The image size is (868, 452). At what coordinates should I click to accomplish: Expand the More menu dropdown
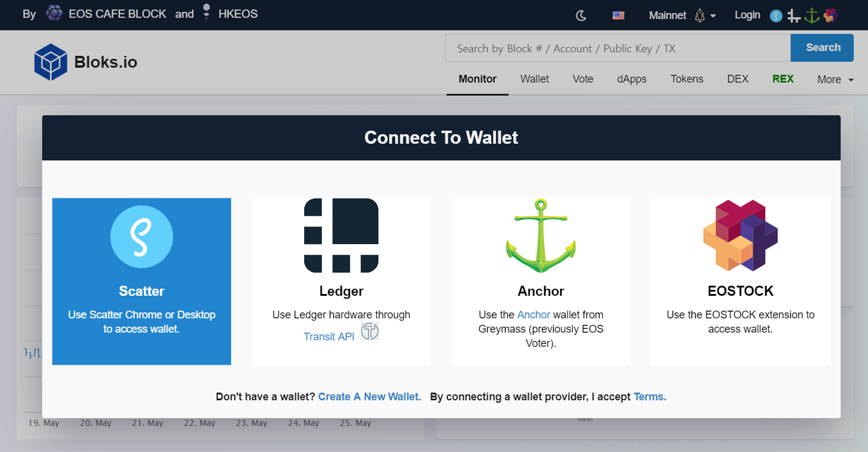835,80
